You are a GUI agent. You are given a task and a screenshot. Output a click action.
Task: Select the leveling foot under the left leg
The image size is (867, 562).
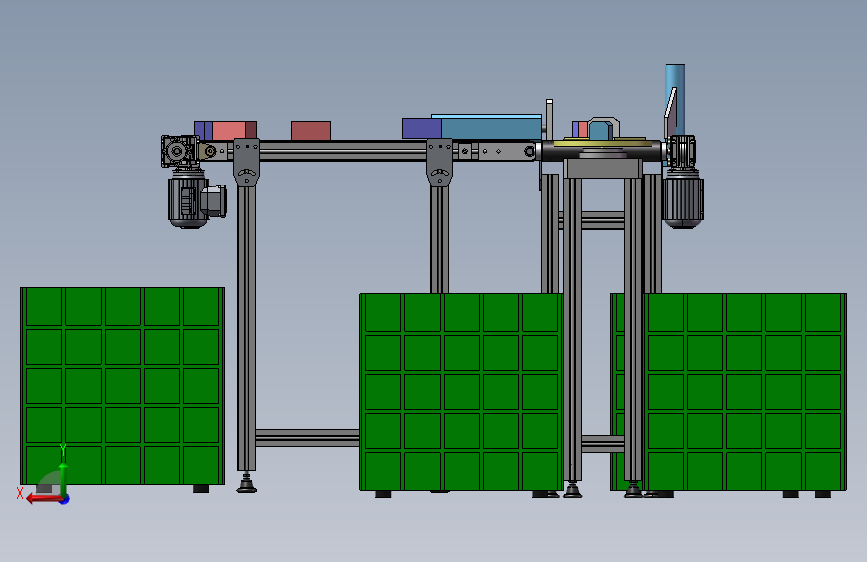pyautogui.click(x=246, y=482)
